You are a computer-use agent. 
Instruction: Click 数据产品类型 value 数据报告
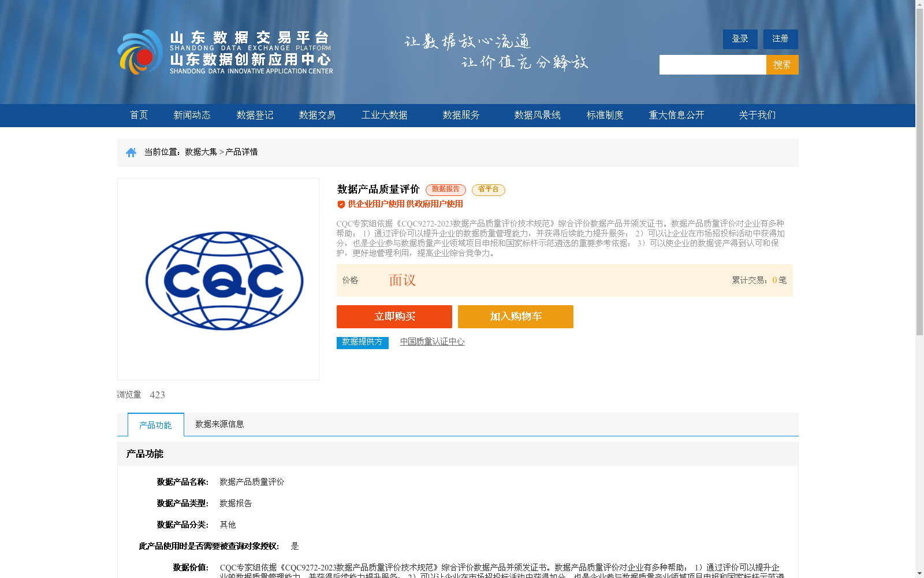point(236,503)
